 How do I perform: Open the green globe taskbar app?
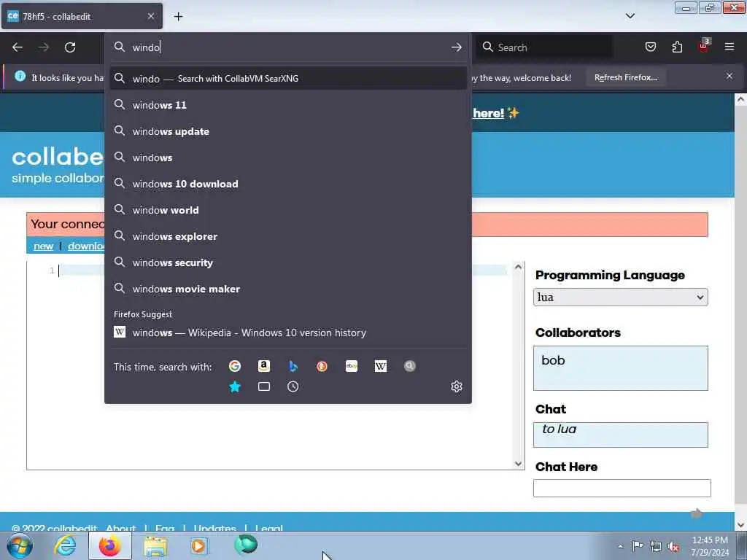pyautogui.click(x=246, y=545)
